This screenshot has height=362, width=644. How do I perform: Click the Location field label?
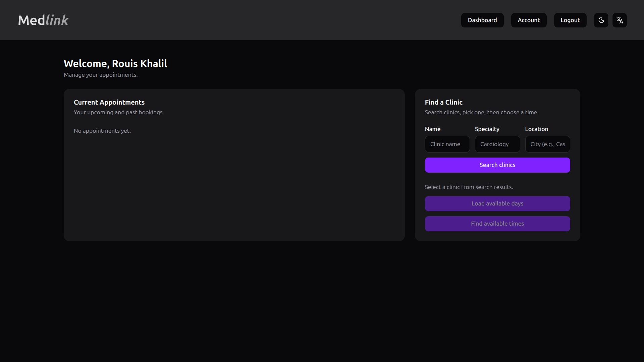click(x=536, y=129)
